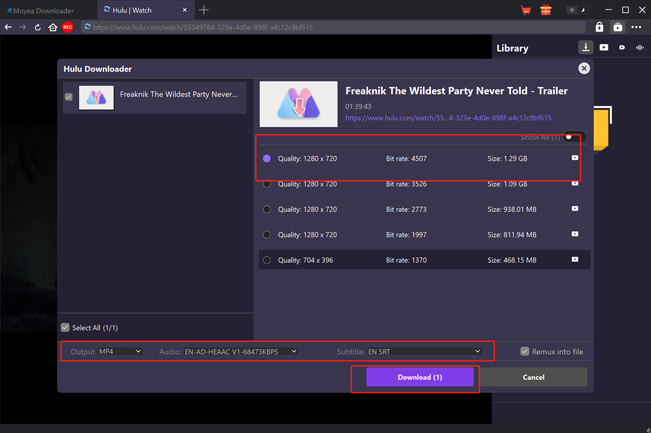This screenshot has height=433, width=651.
Task: Open the Subtitle EN SRT dropdown
Action: pos(424,352)
